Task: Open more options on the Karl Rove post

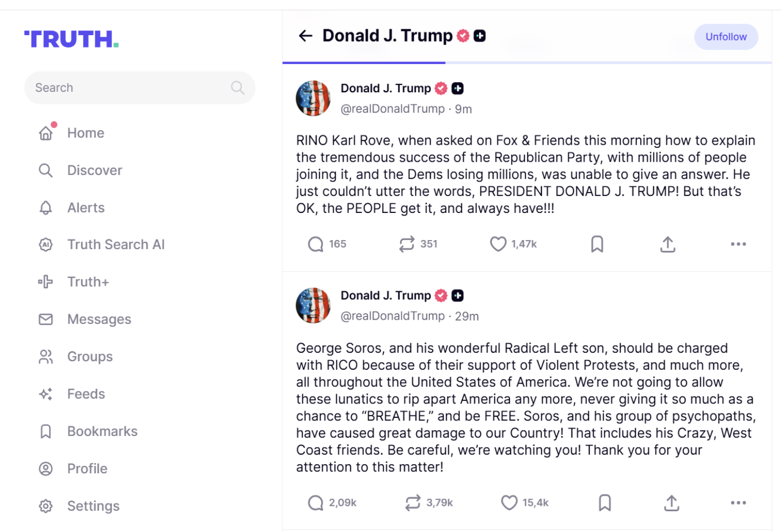Action: click(x=738, y=244)
